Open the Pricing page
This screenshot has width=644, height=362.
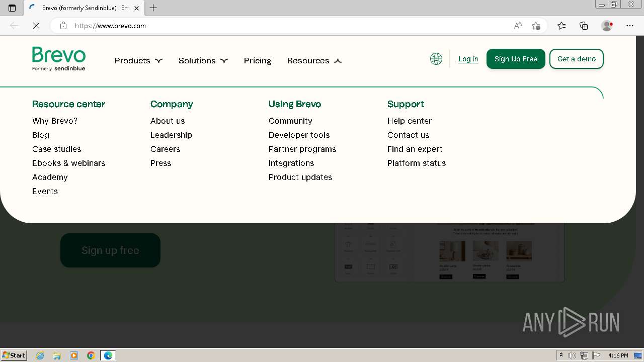258,61
